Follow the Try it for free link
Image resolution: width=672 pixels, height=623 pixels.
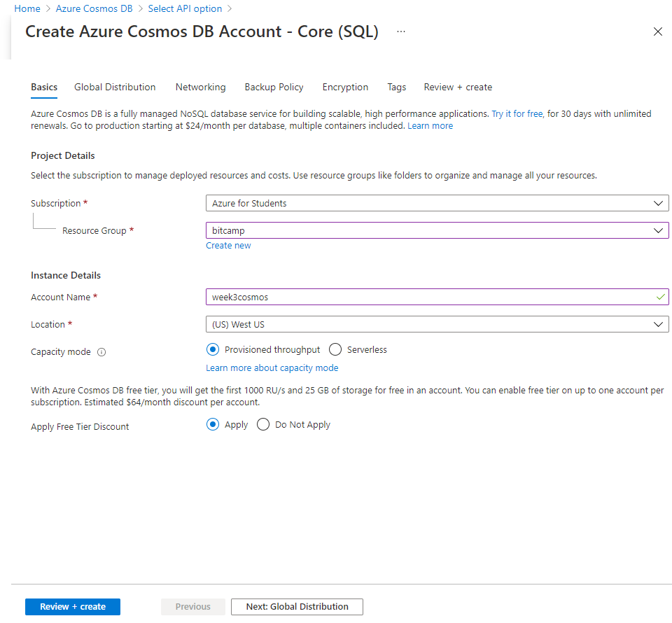517,114
